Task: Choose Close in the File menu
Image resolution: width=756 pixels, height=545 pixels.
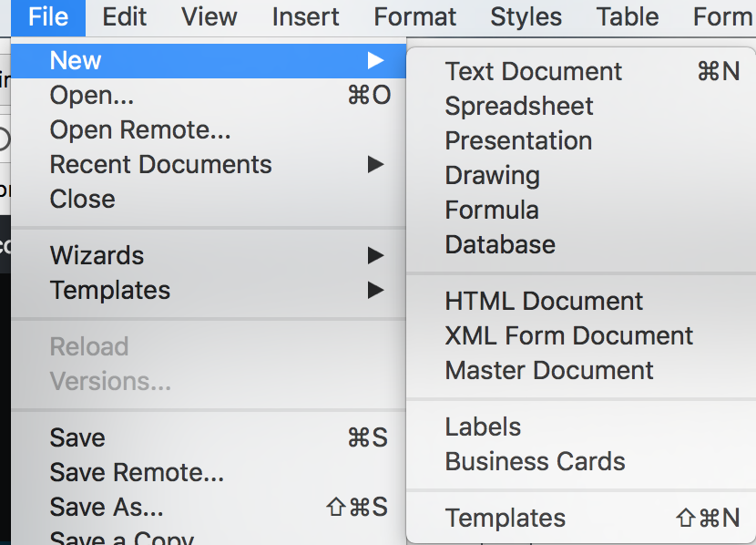Action: pos(209,200)
